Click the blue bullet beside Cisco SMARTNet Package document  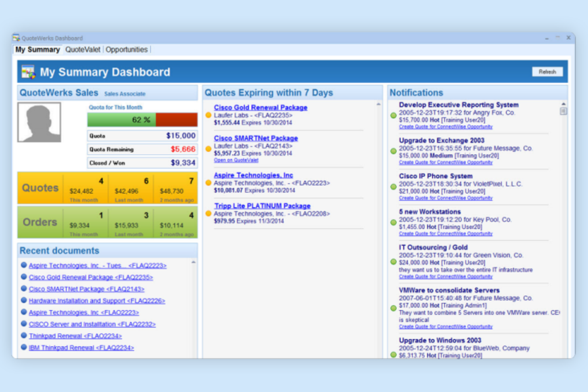(24, 289)
